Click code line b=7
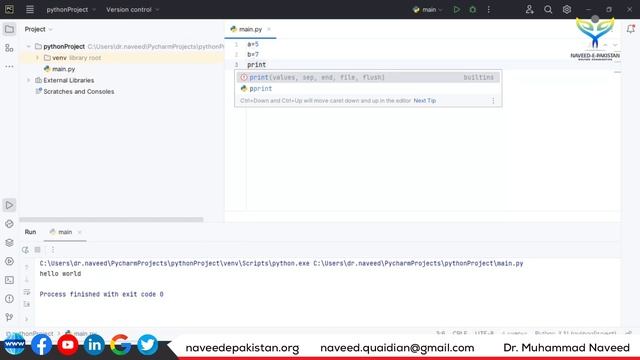 [x=253, y=54]
